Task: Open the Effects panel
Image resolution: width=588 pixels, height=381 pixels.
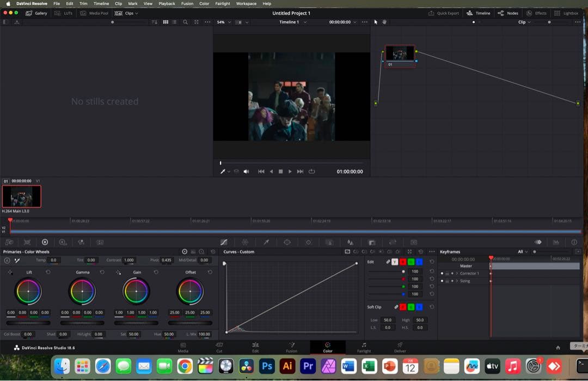Action: [x=537, y=13]
